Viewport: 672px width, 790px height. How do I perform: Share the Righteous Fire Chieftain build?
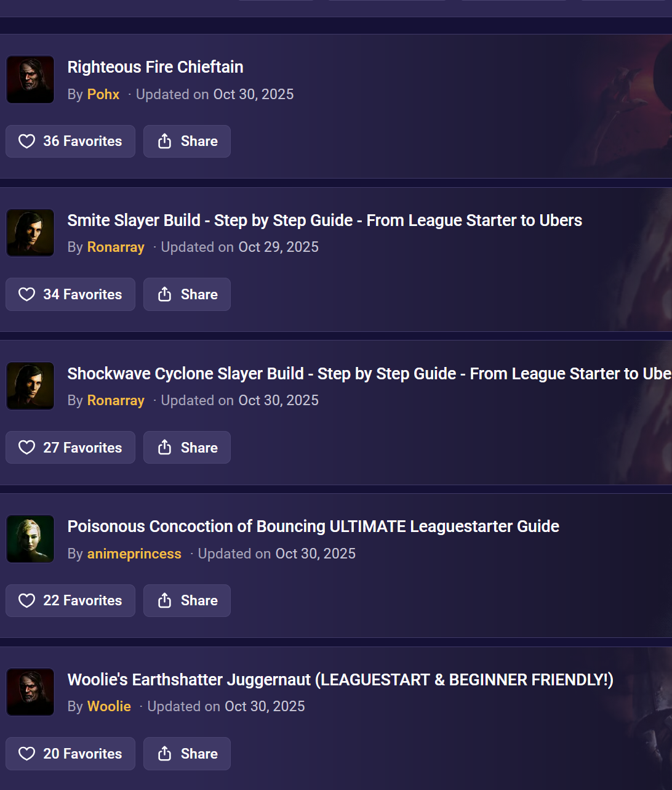click(187, 141)
